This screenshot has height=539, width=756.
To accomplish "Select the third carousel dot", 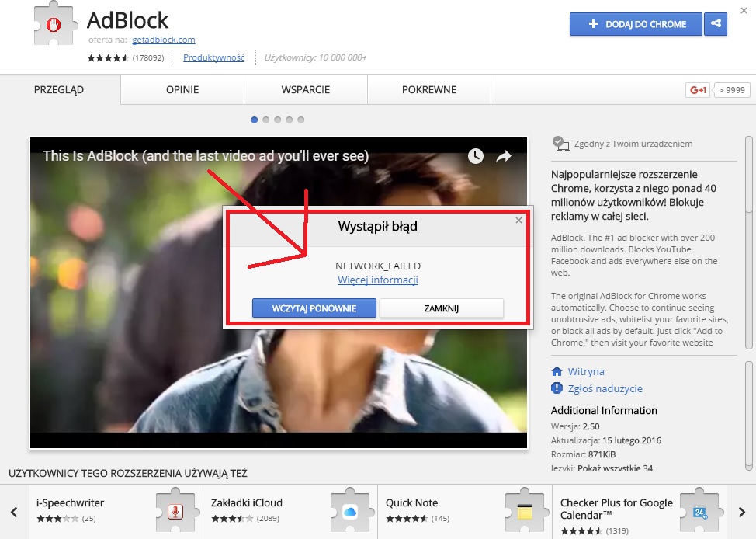I will [x=277, y=120].
